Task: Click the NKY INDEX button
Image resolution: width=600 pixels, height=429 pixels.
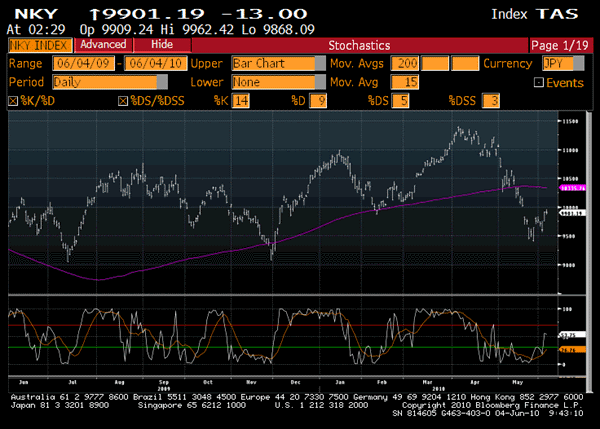Action: coord(40,46)
